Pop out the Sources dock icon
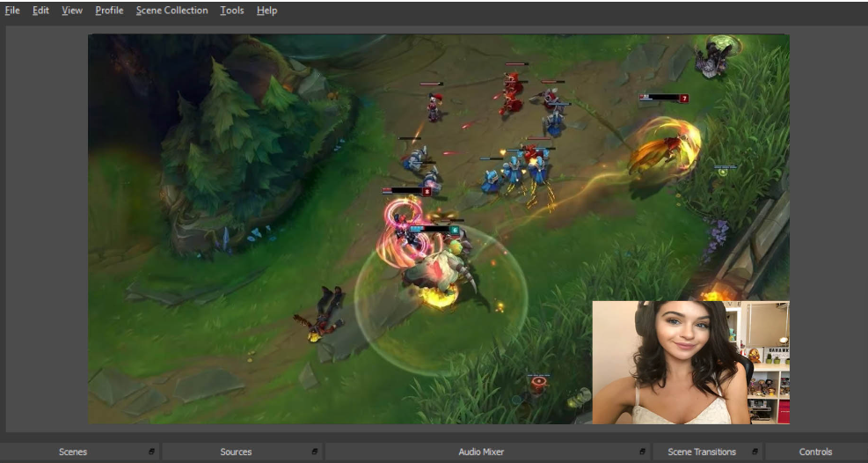868x463 pixels. coord(315,452)
